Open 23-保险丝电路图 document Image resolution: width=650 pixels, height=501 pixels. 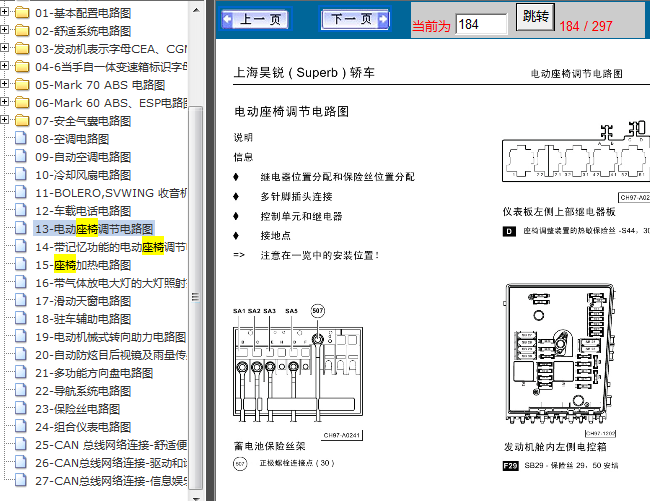coord(78,409)
